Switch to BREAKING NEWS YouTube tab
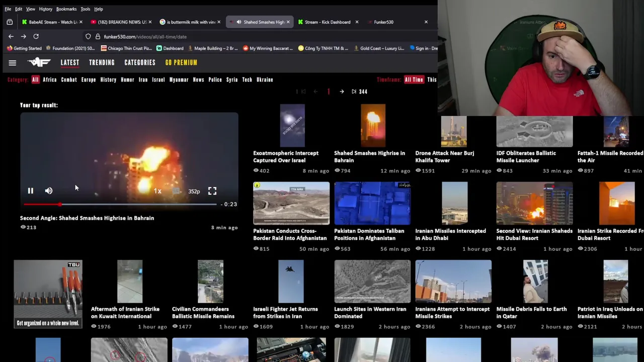Screen dimensions: 644x362 click(122, 22)
